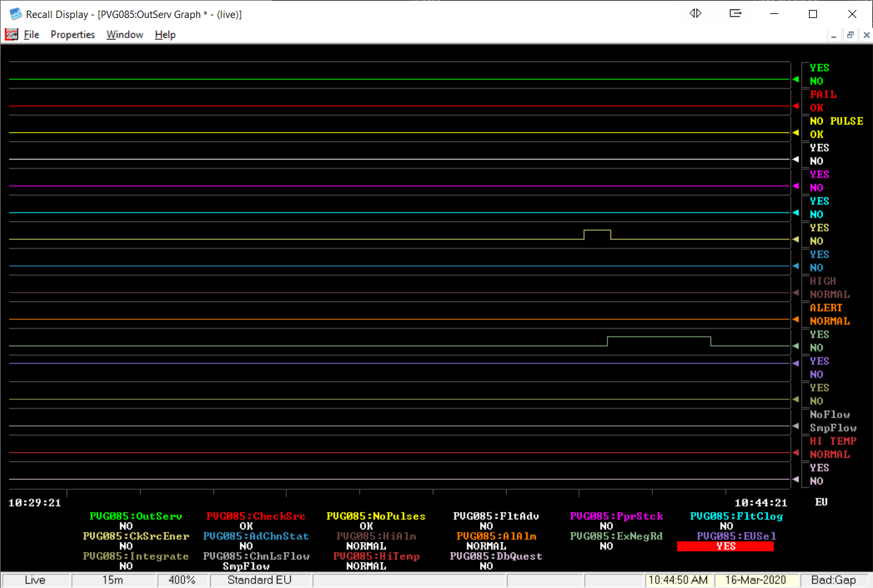Image resolution: width=873 pixels, height=588 pixels.
Task: Click the olive Integrate trace marker arrow
Action: coord(796,399)
